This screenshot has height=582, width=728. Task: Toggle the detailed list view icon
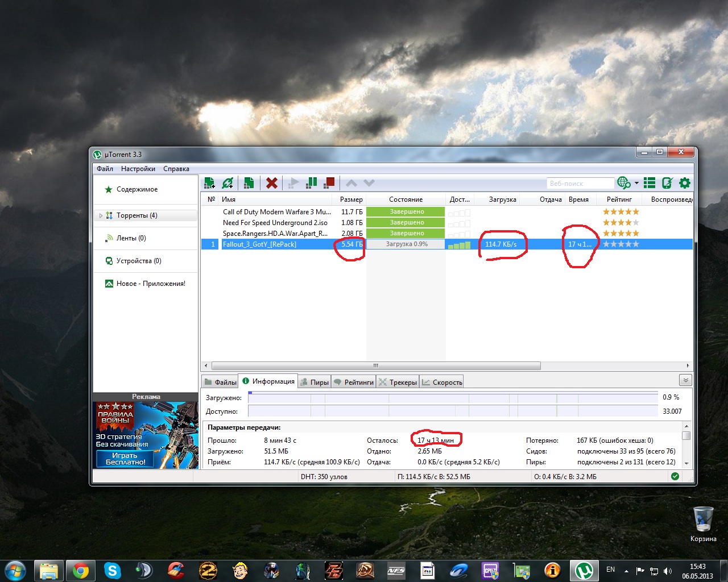pyautogui.click(x=650, y=183)
